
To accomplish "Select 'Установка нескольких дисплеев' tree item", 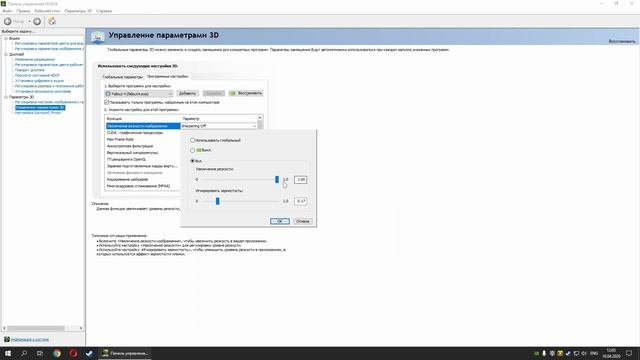I will click(x=42, y=91).
